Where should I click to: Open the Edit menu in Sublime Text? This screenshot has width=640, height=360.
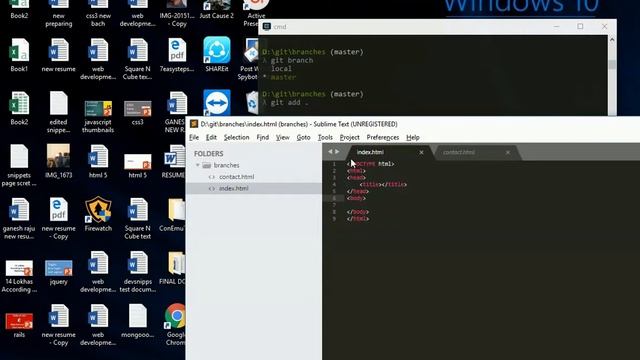(211, 138)
